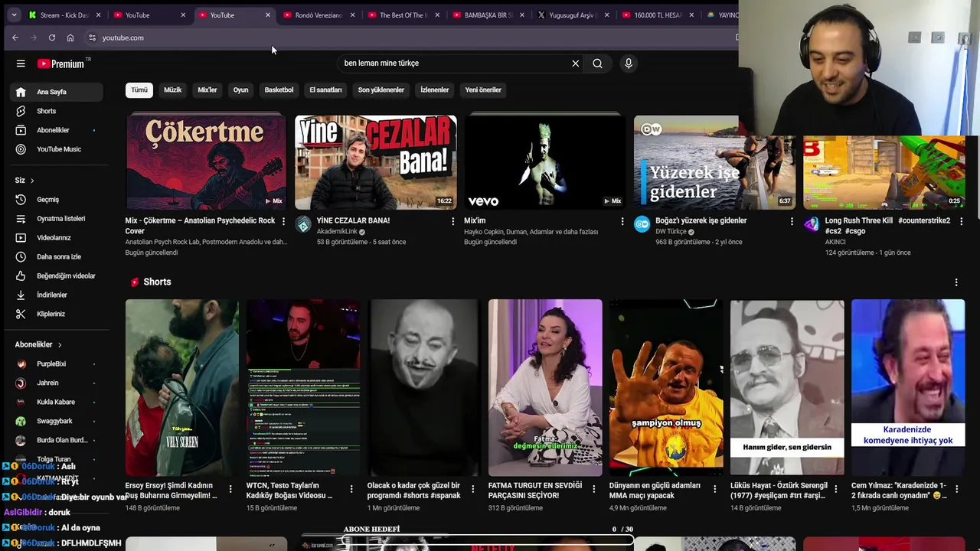Open Videolarınız in the sidebar
The image size is (980, 551).
[x=57, y=238]
